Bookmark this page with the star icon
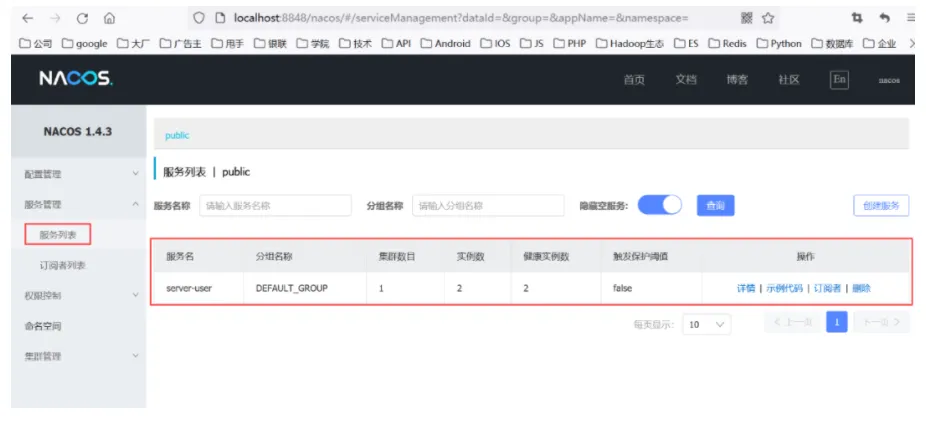Screen dimensions: 926x437 pos(768,18)
